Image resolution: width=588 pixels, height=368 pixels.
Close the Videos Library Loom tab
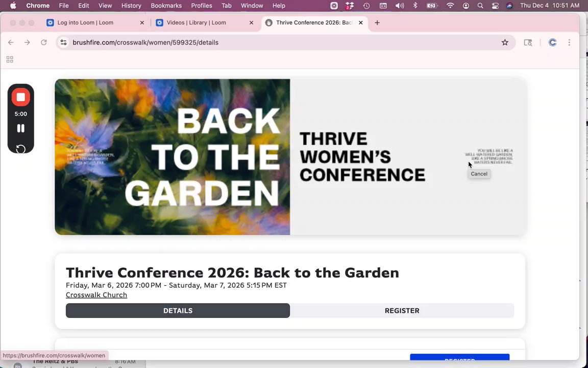252,22
